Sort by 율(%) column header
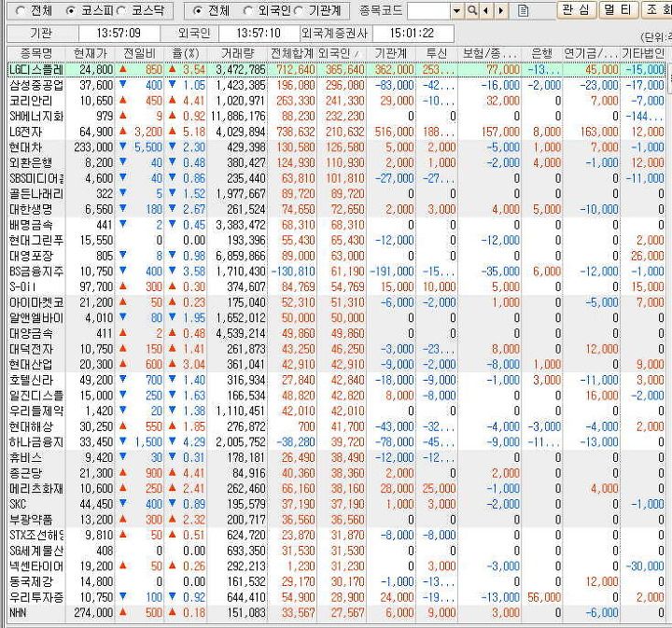Image resolution: width=672 pixels, height=628 pixels. click(x=186, y=53)
